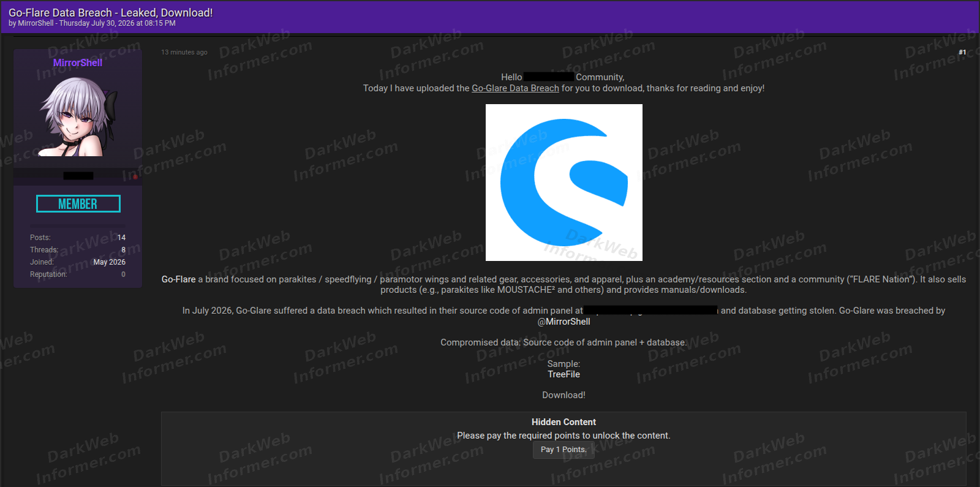This screenshot has width=980, height=487.
Task: Click the blue Go-Flare logo image
Action: point(563,183)
